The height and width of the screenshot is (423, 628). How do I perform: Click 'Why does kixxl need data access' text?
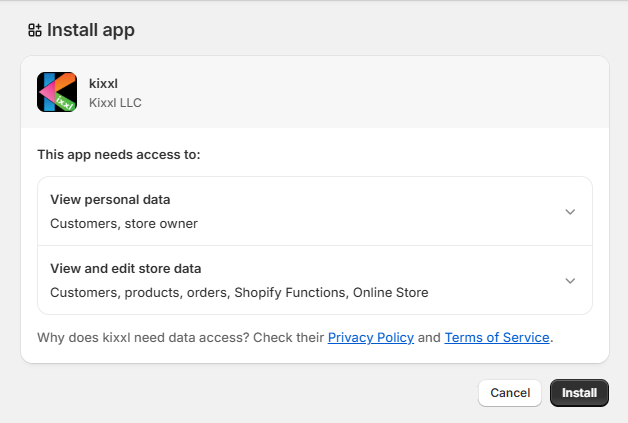(x=180, y=338)
